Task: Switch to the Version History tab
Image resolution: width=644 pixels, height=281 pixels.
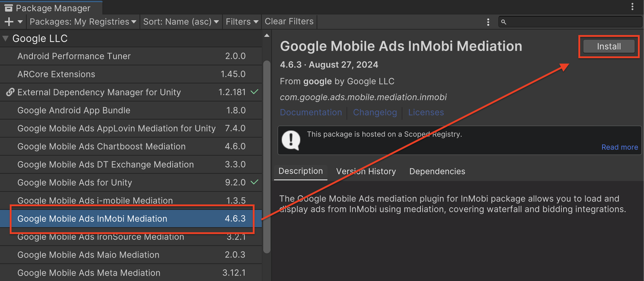Action: [366, 171]
